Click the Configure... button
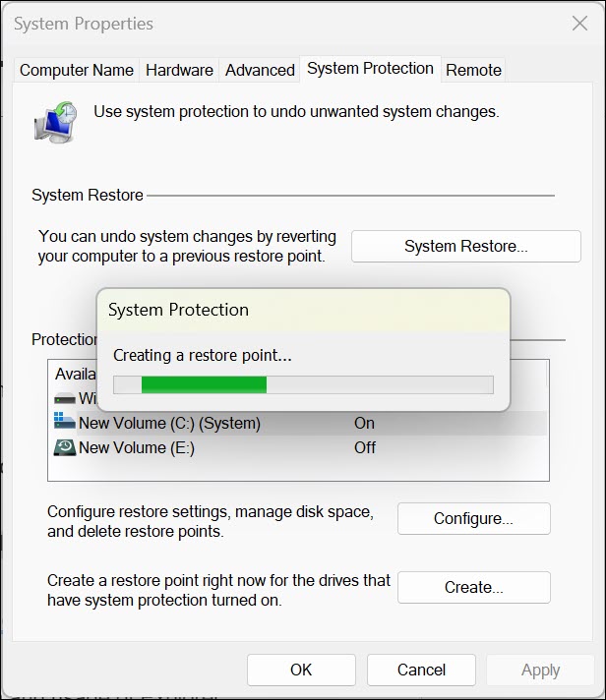Screen dimensions: 606x700 [x=473, y=518]
